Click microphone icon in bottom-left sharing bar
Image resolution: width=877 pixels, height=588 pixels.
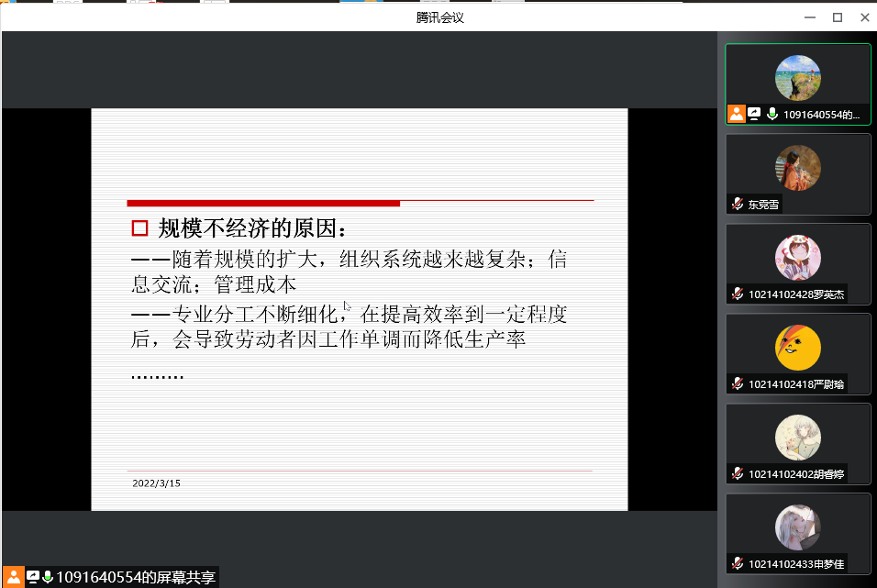[48, 577]
